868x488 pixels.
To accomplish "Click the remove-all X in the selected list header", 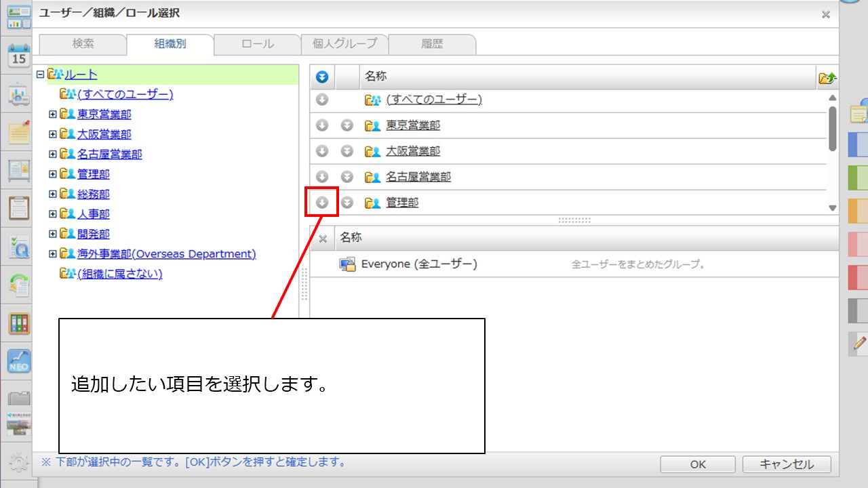I will (323, 239).
